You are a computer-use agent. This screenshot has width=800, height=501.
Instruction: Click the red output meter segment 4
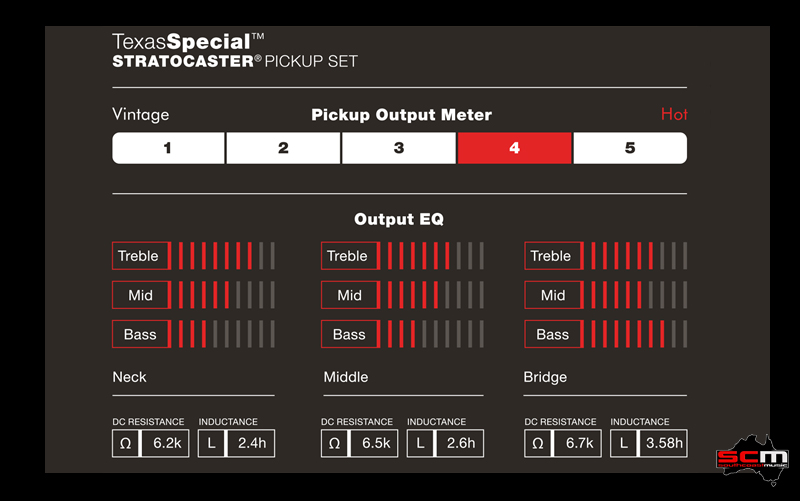click(x=514, y=148)
